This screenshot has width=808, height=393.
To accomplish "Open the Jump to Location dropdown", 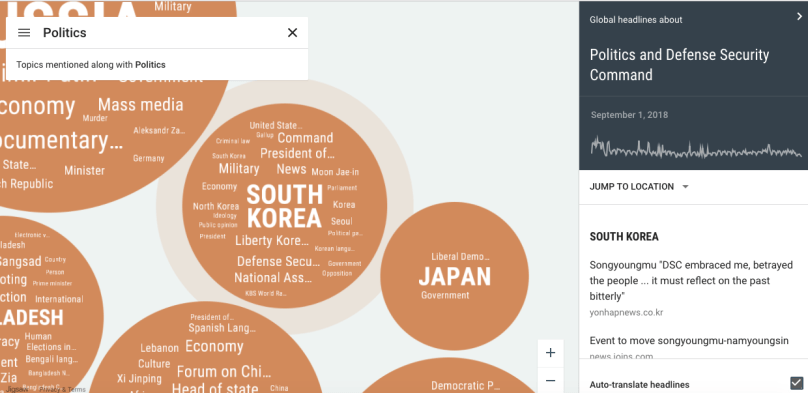I will [x=639, y=186].
